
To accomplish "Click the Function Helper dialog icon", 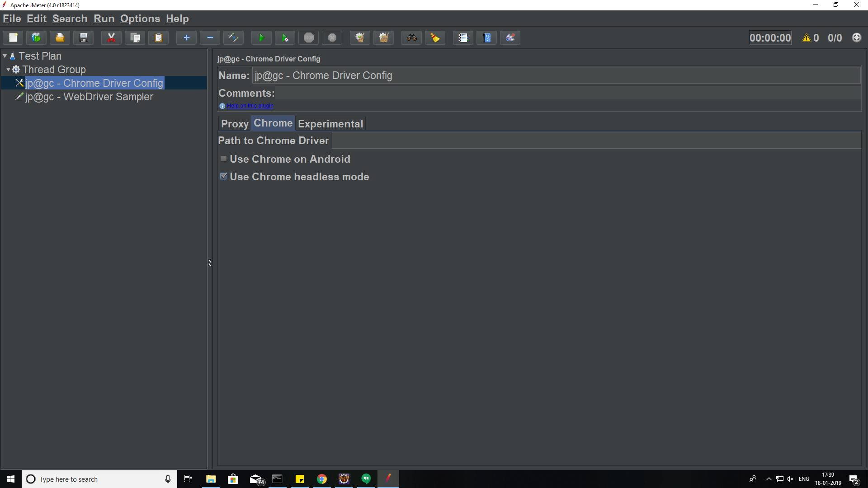I will pos(463,38).
